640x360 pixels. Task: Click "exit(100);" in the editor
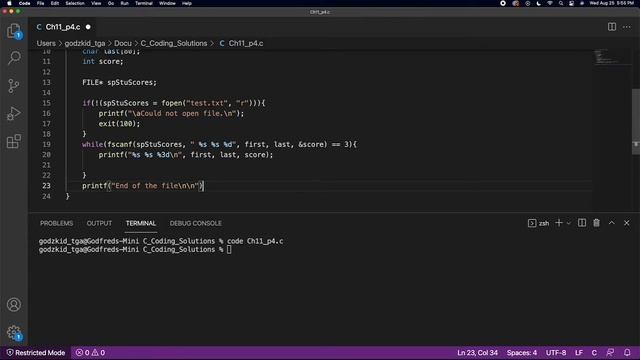(119, 123)
